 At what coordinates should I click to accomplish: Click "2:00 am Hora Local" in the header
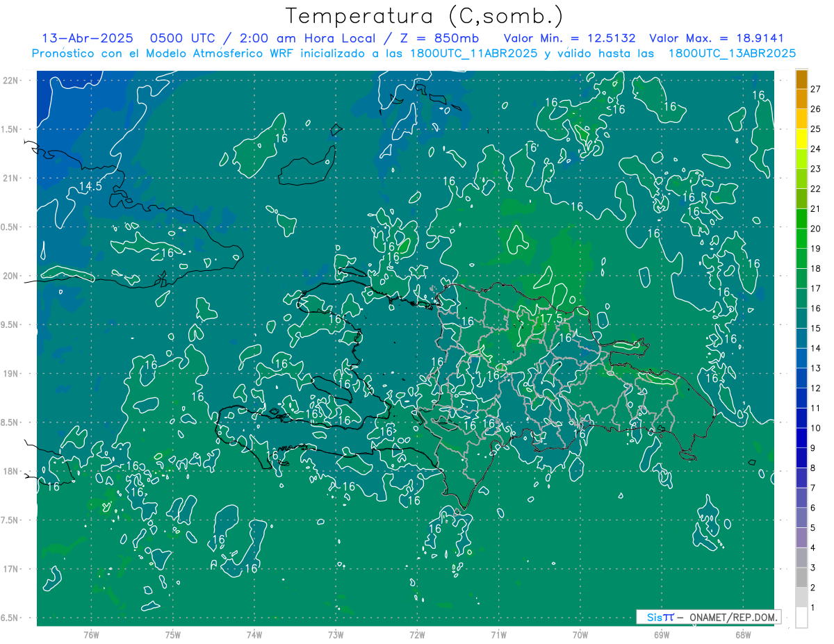[306, 38]
